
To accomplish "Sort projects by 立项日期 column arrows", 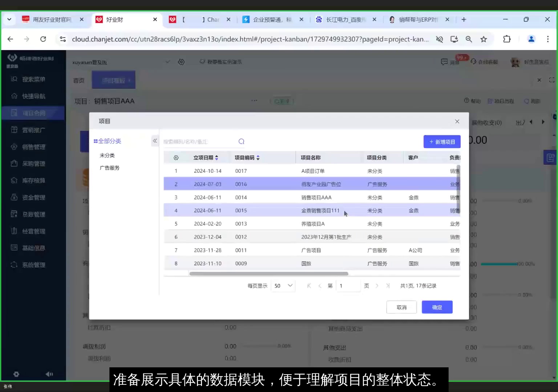I will point(217,158).
